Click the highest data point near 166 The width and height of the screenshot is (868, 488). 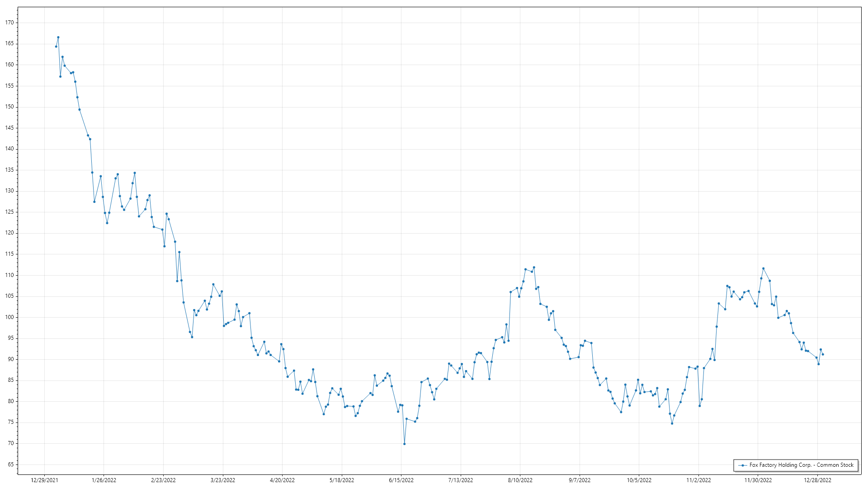pos(58,38)
